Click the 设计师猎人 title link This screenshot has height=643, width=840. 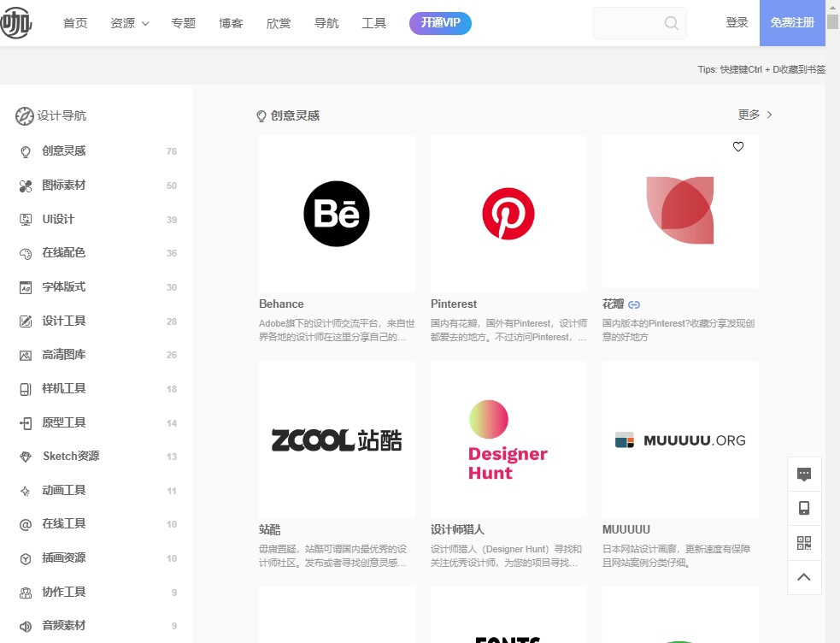457,530
